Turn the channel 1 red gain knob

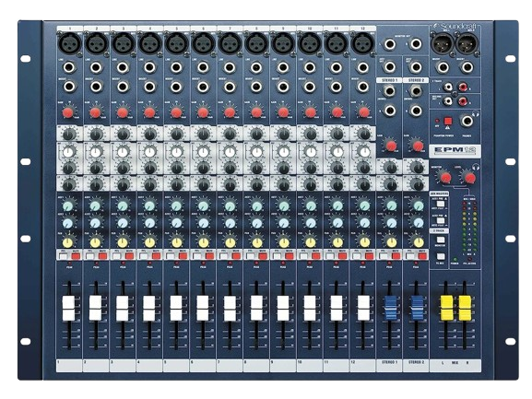click(x=68, y=112)
